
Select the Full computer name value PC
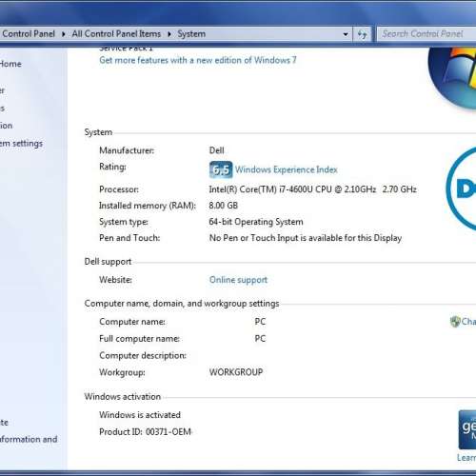coord(260,339)
